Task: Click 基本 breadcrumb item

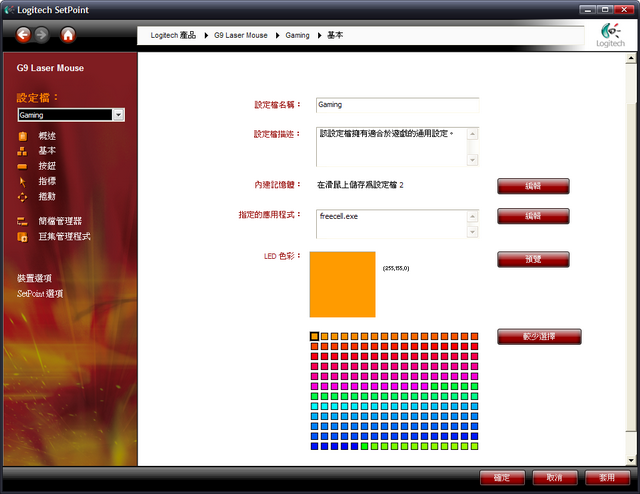Action: [335, 36]
